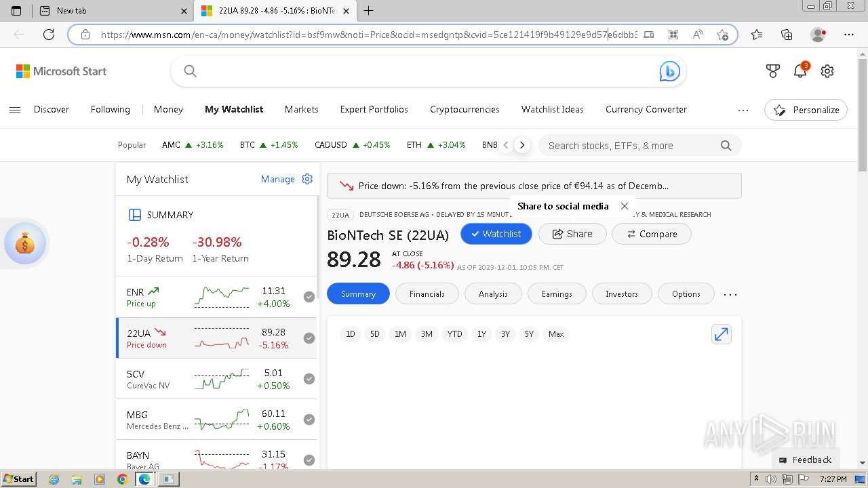
Task: Click the magnifier icon in the main search bar
Action: [191, 71]
